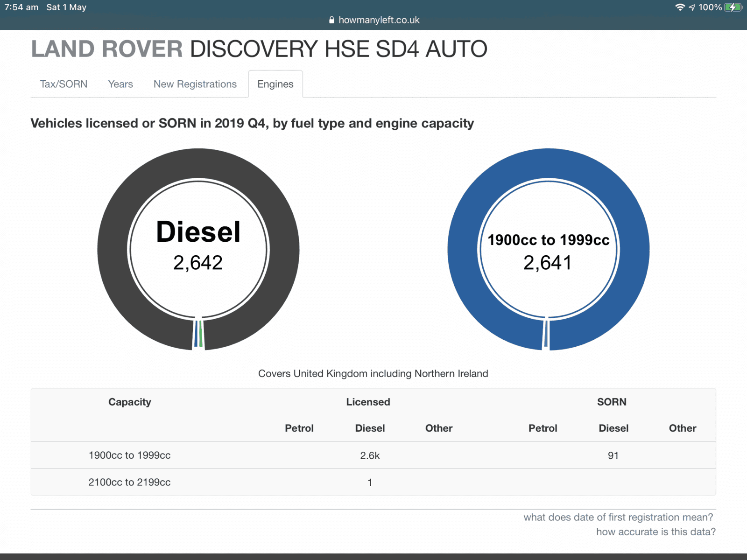Click the Licensed column group header
Viewport: 747px width, 560px height.
click(368, 402)
